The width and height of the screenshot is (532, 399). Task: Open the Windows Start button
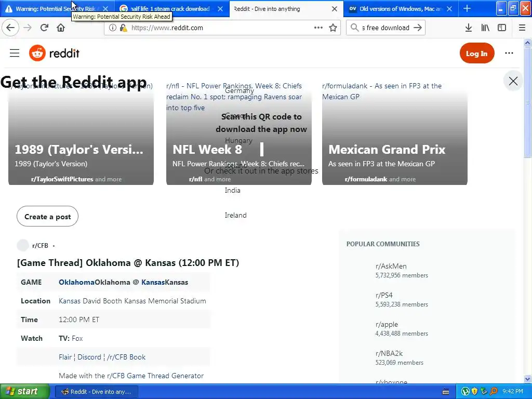coord(25,392)
